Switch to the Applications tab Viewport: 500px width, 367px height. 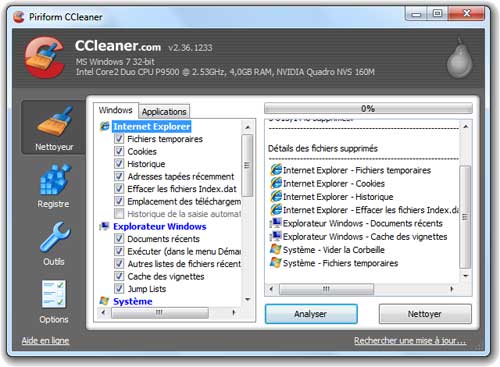tap(164, 111)
